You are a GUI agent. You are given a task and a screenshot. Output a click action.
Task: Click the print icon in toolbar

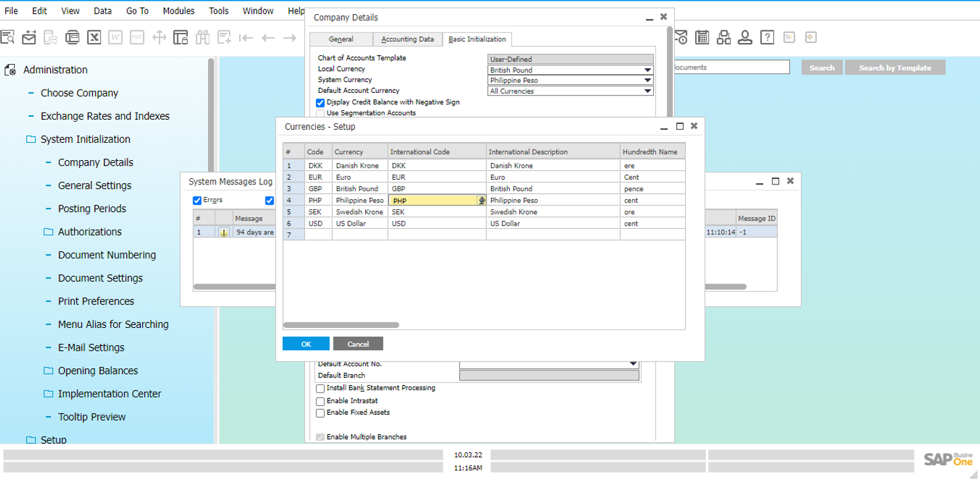tap(72, 38)
